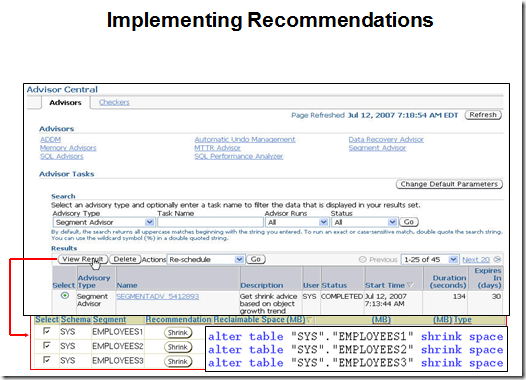Click the Reclaimable Space sort arrow icon
The height and width of the screenshot is (380, 526).
[x=309, y=320]
